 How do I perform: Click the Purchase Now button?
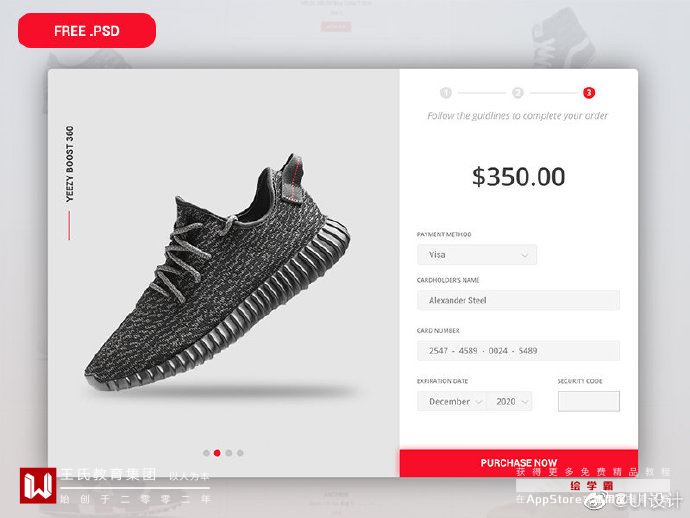click(x=519, y=463)
